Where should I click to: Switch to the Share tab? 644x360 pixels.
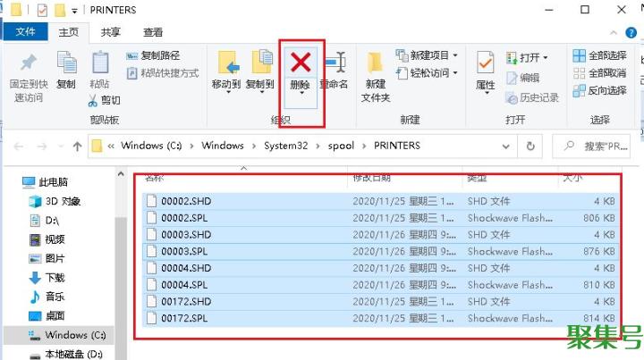(x=110, y=31)
